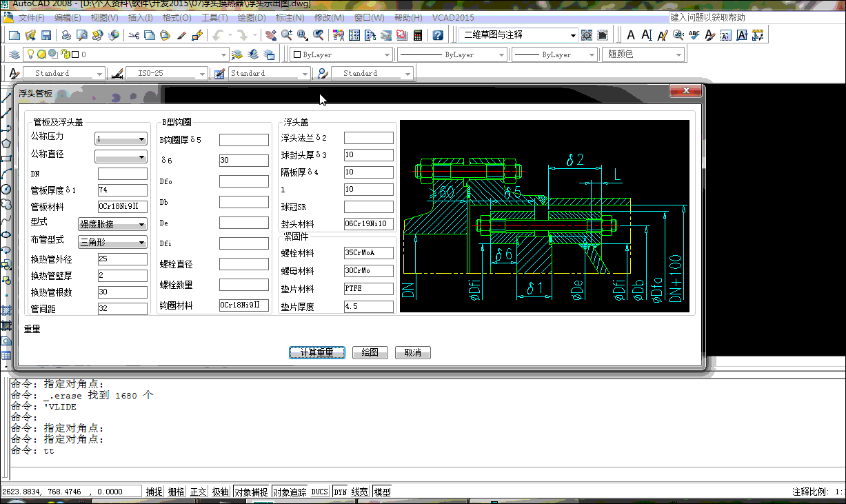Open the 绘图(D) menu
Image resolution: width=846 pixels, height=504 pixels.
tap(252, 17)
